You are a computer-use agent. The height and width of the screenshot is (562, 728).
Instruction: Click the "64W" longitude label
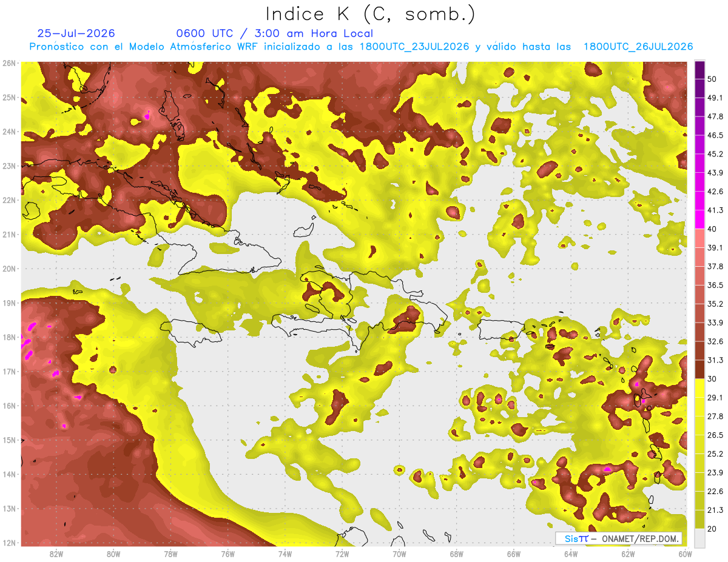point(571,554)
